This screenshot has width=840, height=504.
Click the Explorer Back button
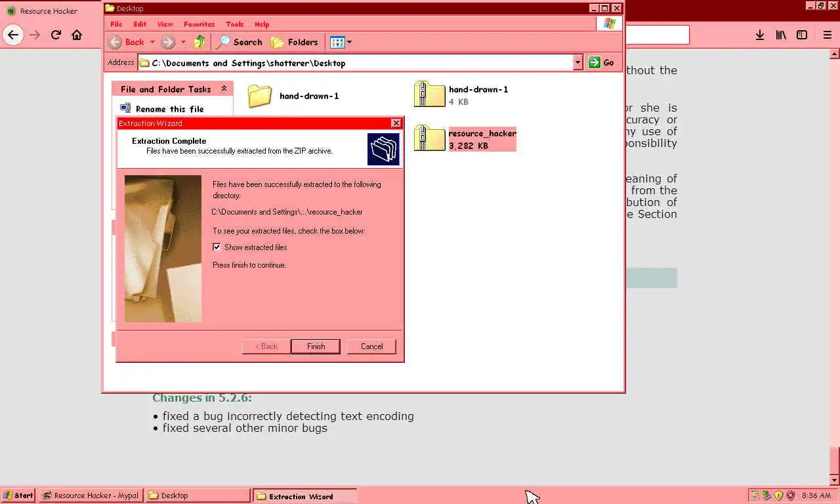[127, 42]
